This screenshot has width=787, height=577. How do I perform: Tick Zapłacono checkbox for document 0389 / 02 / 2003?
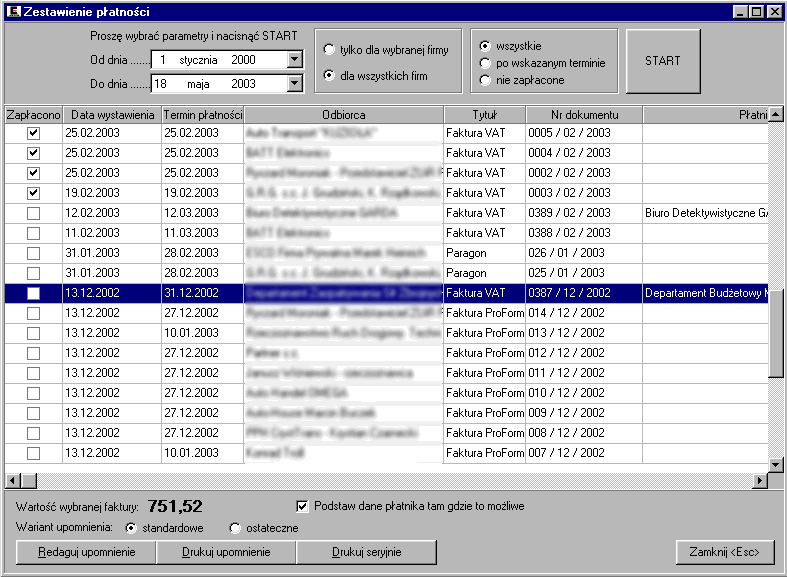(x=33, y=213)
